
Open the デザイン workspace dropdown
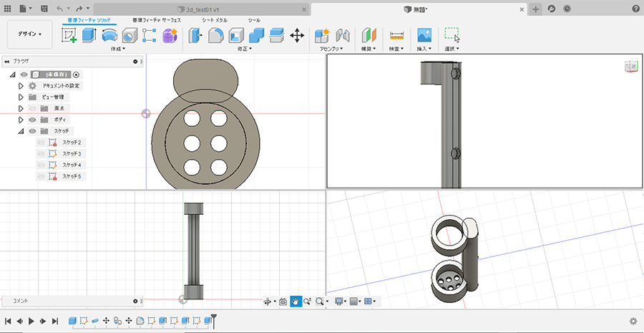point(29,34)
